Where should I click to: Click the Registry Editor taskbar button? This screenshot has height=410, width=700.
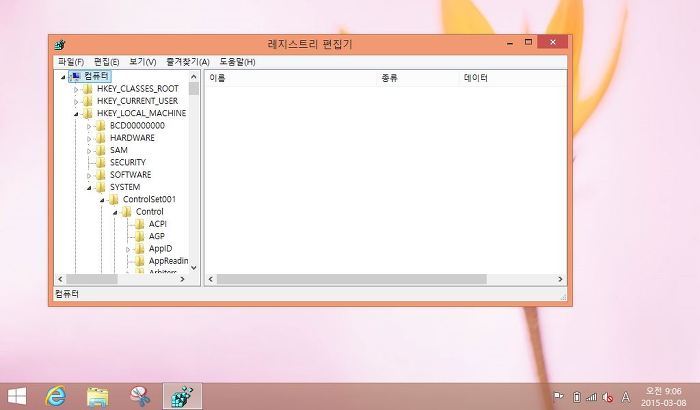coord(182,396)
